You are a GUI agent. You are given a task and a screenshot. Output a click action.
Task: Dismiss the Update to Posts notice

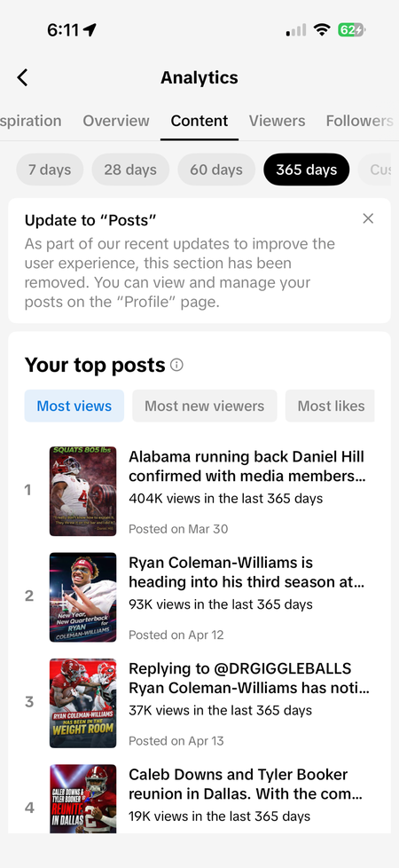click(x=368, y=218)
